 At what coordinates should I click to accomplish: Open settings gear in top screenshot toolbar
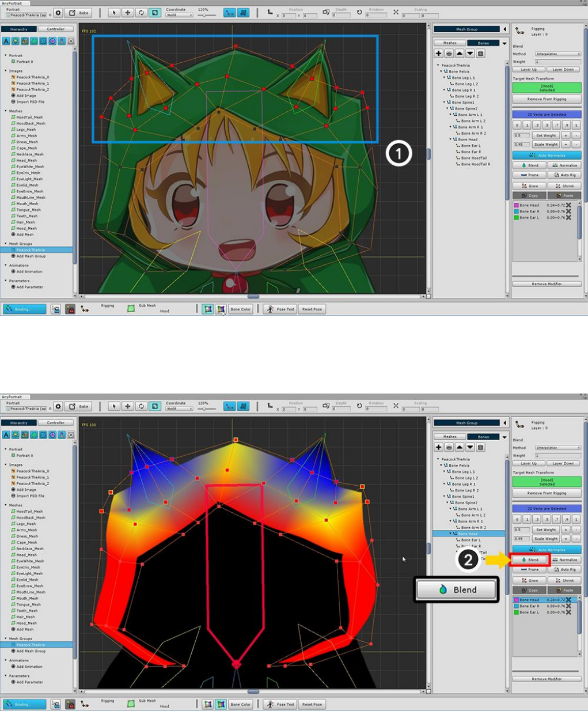pos(58,13)
